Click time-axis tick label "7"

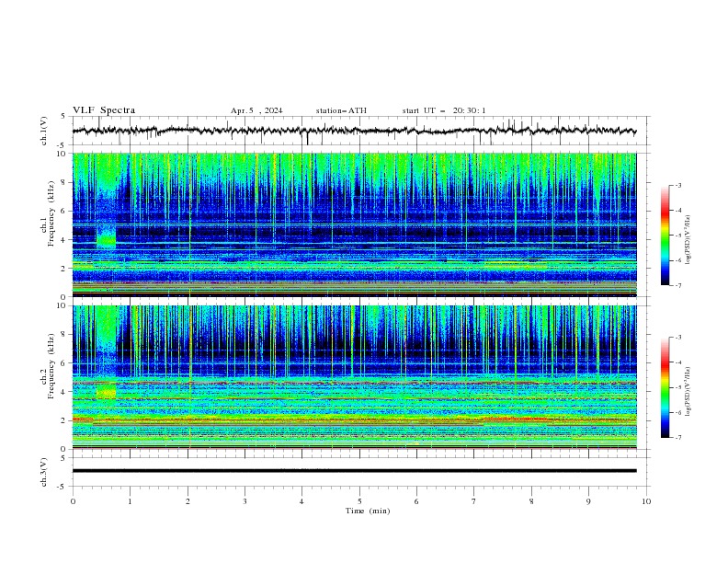(474, 501)
